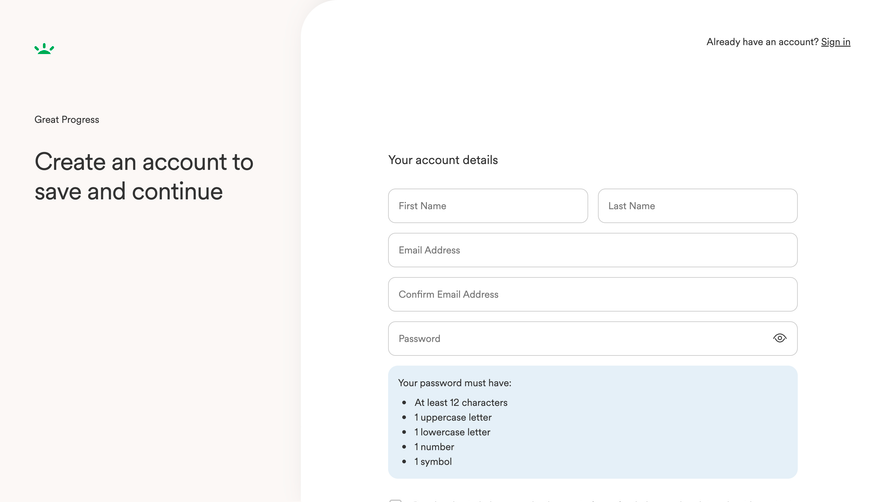Show password with the eye icon
Screen dimensions: 885x502
pos(779,338)
